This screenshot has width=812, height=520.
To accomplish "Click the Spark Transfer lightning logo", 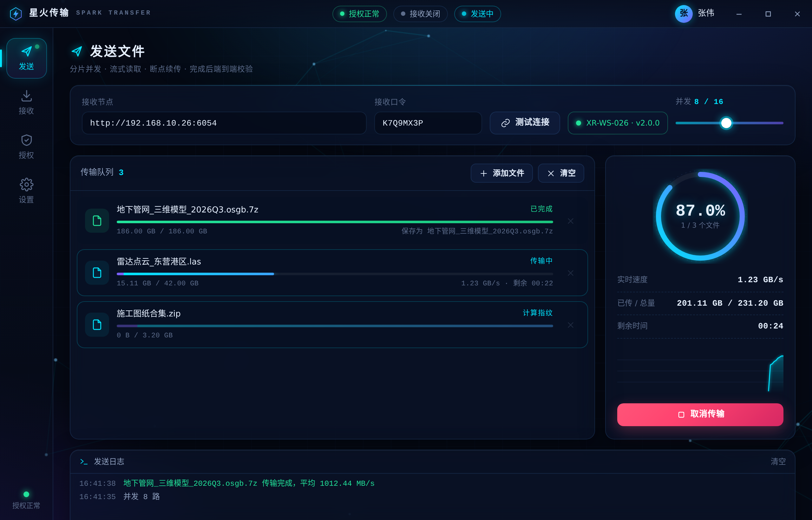I will coord(16,14).
